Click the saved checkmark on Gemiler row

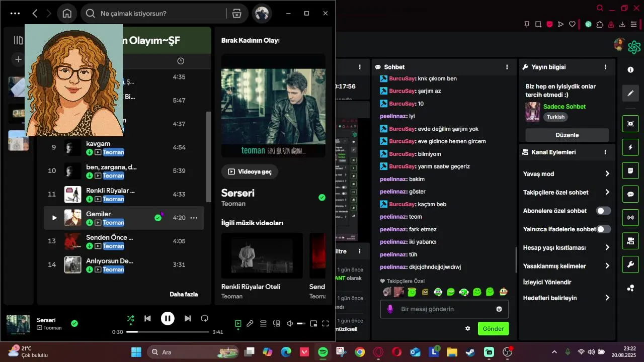[x=158, y=218]
